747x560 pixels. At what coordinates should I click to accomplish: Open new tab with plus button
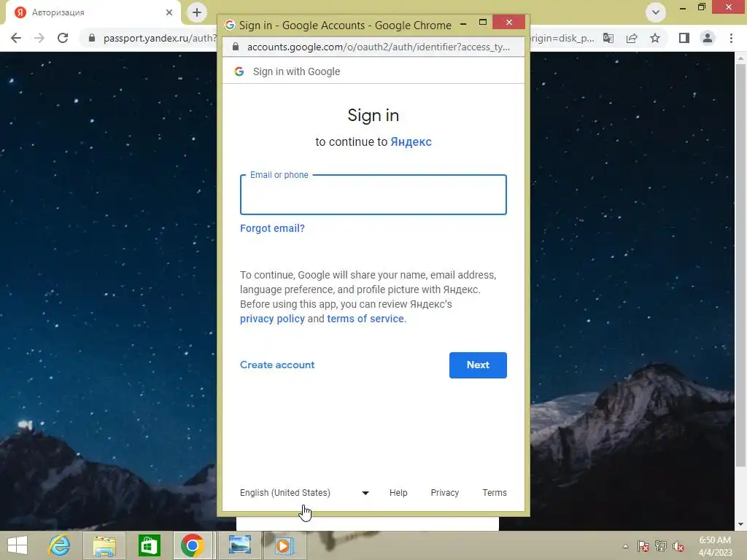click(197, 12)
